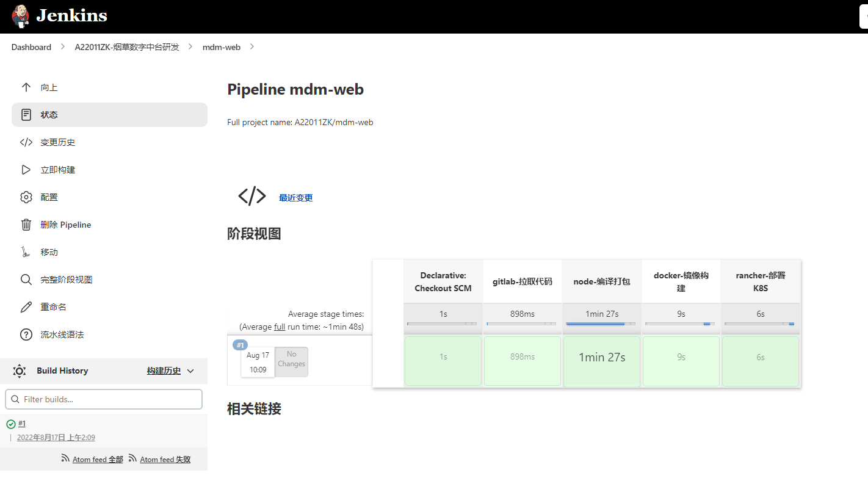Expand the chevron after A22011ZK breadcrumb

tap(191, 47)
